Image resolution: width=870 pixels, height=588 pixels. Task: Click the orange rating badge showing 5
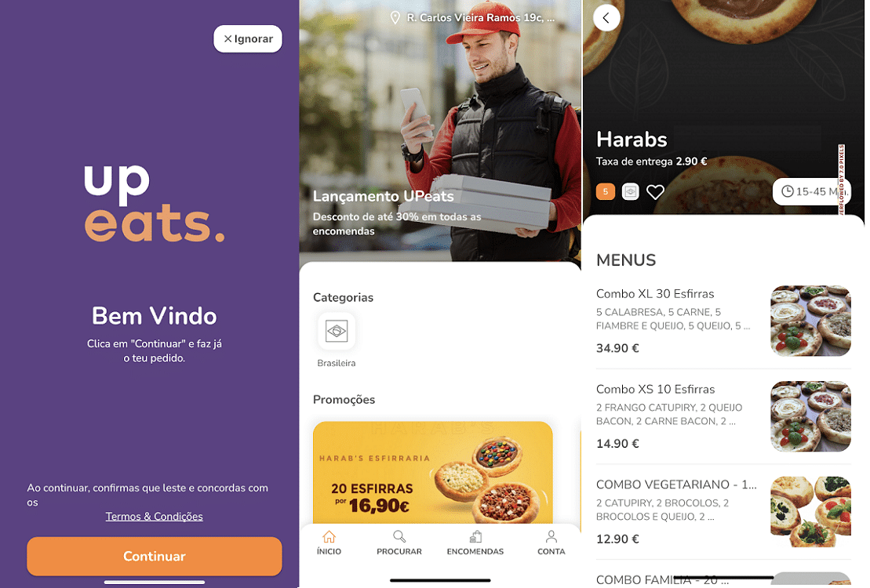pos(606,192)
